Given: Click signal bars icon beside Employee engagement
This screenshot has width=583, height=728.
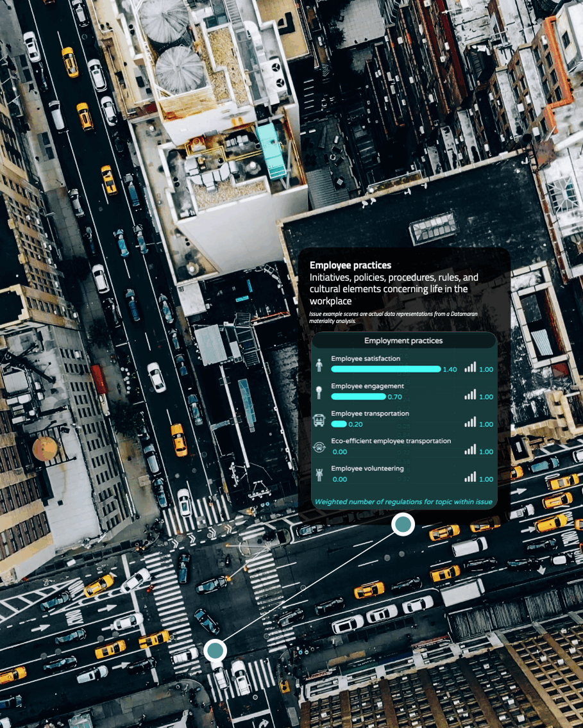Looking at the screenshot, I should 470,394.
